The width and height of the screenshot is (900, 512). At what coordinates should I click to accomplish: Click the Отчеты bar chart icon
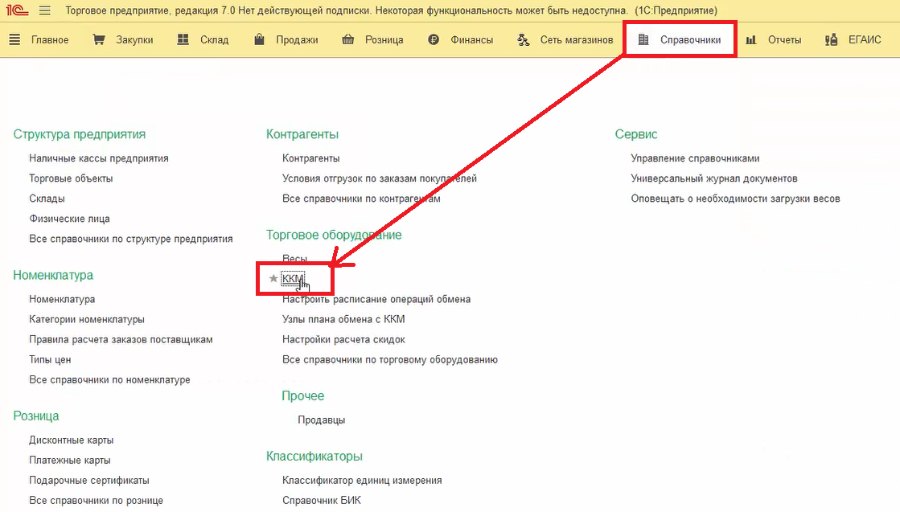point(751,40)
